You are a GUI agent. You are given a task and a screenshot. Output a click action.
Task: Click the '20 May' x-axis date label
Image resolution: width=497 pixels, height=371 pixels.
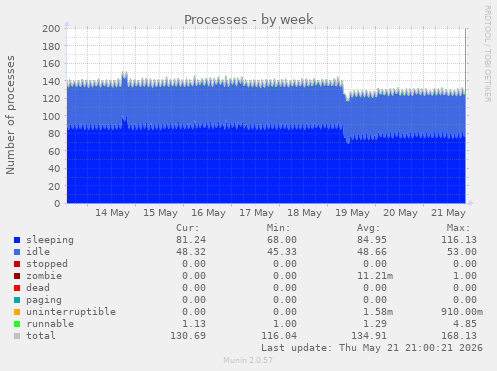tap(400, 213)
